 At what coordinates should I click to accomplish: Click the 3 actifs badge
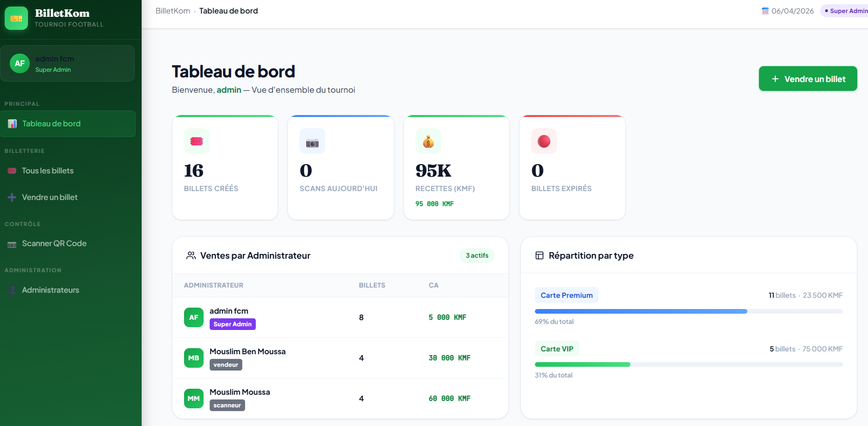coord(477,255)
